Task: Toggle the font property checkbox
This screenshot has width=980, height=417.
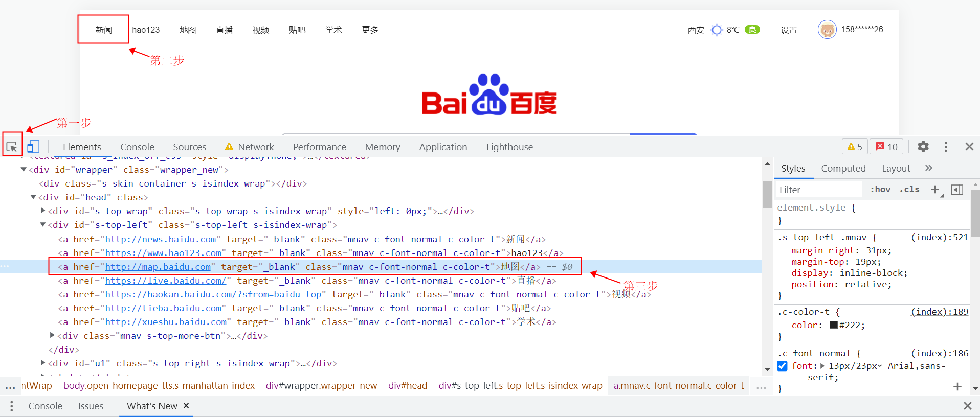Action: point(782,366)
